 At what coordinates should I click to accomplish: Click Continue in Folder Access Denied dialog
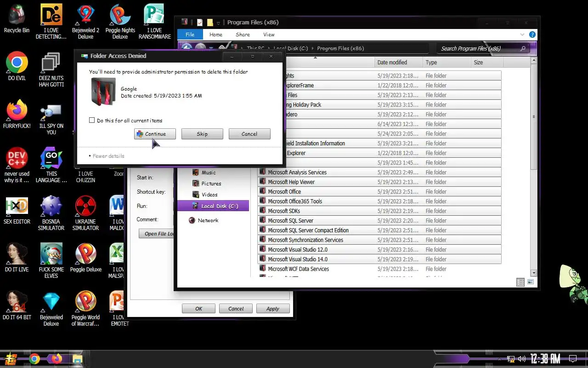(155, 134)
